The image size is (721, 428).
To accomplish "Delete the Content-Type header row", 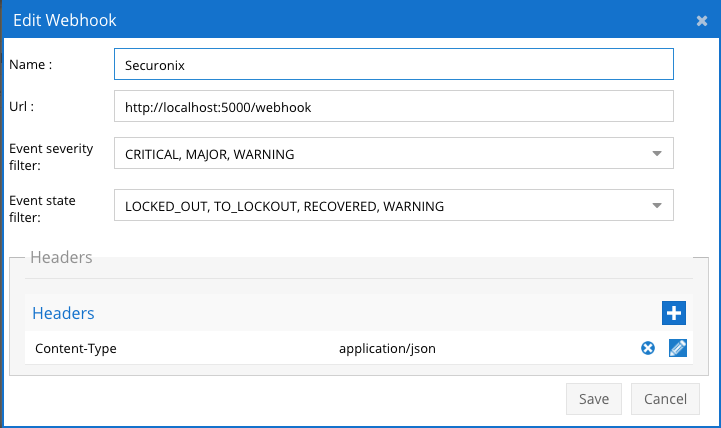I will [648, 348].
